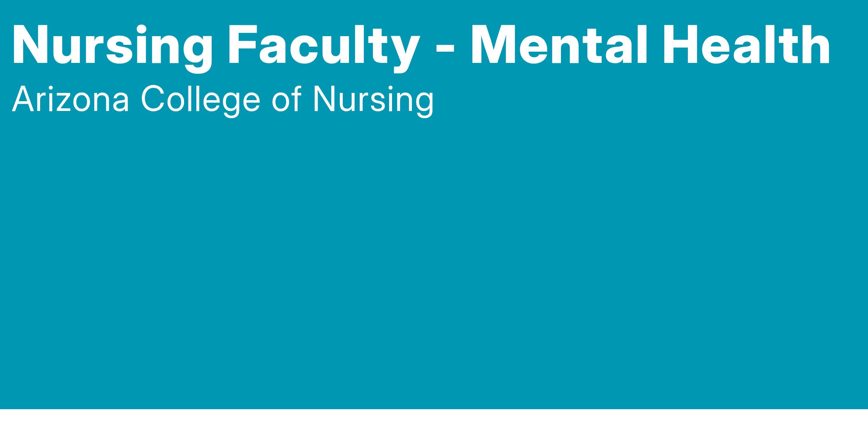Click the word College in the subtitle
Image resolution: width=868 pixels, height=424 pixels.
tap(200, 100)
